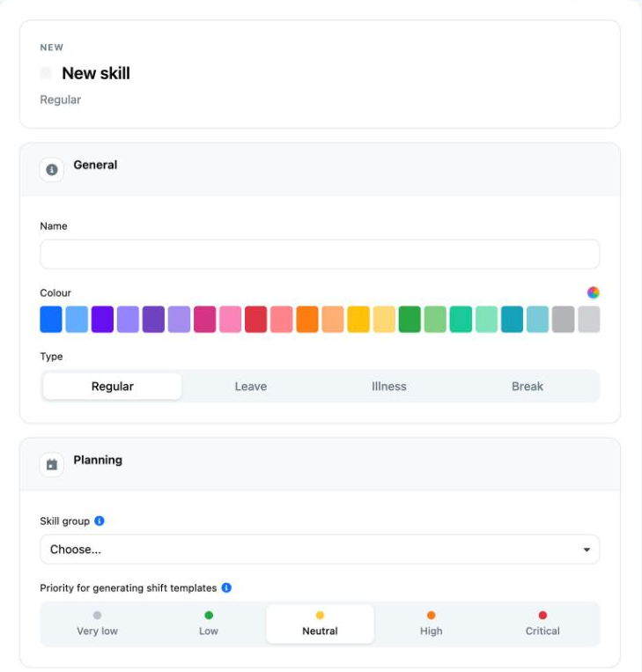Click the Type field label

[x=51, y=356]
